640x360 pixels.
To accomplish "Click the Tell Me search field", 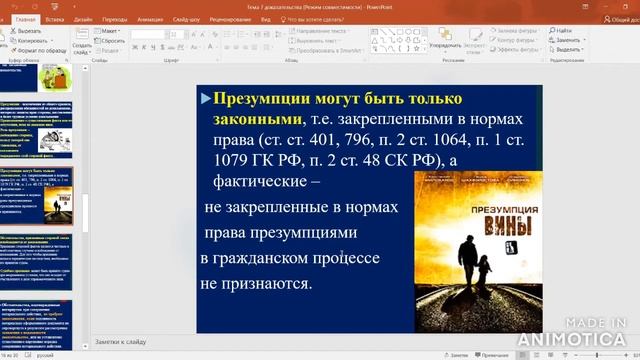I will pos(313,19).
